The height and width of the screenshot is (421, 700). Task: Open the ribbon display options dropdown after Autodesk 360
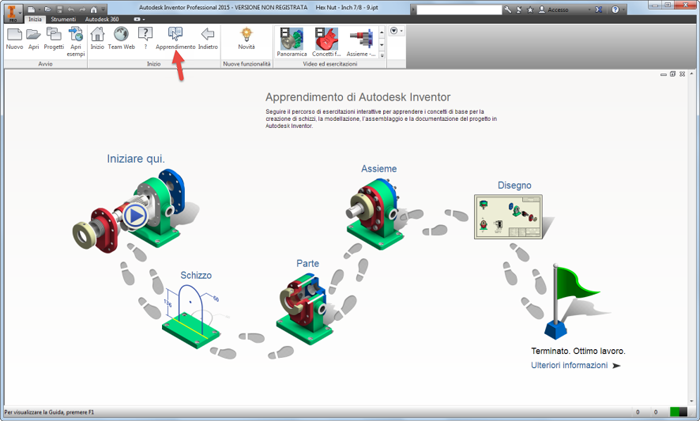[x=140, y=19]
